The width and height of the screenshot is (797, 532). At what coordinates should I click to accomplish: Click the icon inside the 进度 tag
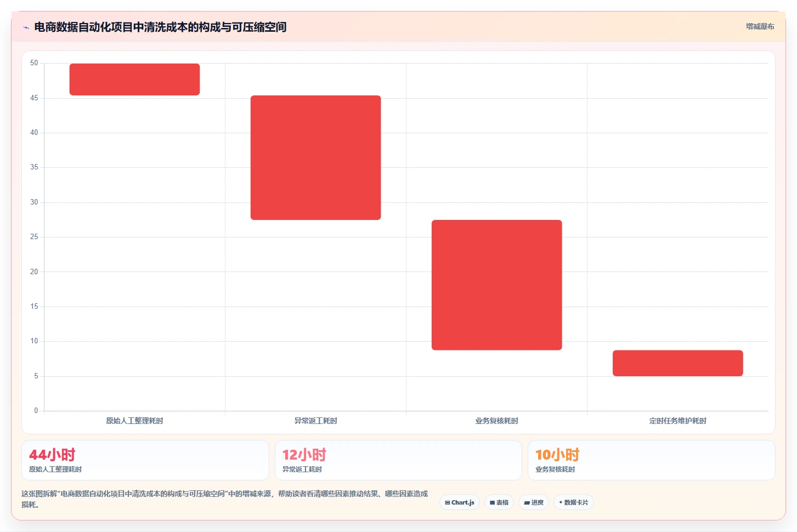[x=527, y=503]
